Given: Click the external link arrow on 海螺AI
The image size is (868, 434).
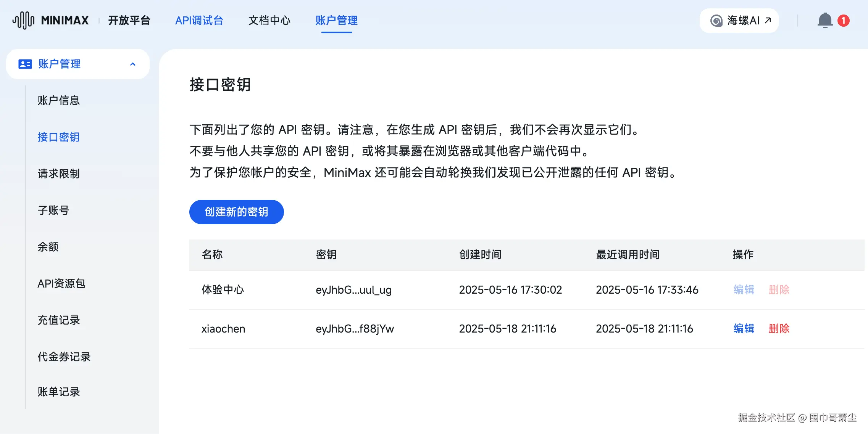Looking at the screenshot, I should [x=768, y=20].
